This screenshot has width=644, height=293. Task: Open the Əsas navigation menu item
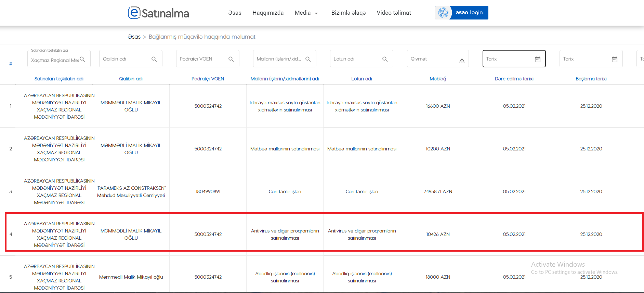[x=235, y=13]
